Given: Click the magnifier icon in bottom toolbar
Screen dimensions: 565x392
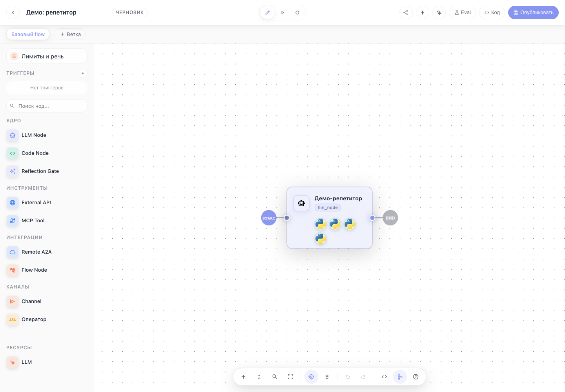Looking at the screenshot, I should point(275,377).
